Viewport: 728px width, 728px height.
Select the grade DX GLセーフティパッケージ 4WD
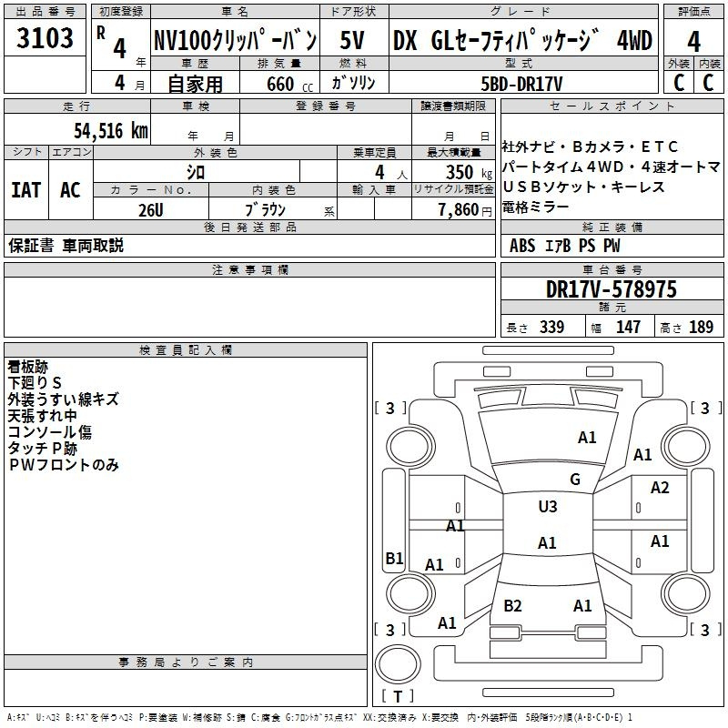pyautogui.click(x=522, y=40)
